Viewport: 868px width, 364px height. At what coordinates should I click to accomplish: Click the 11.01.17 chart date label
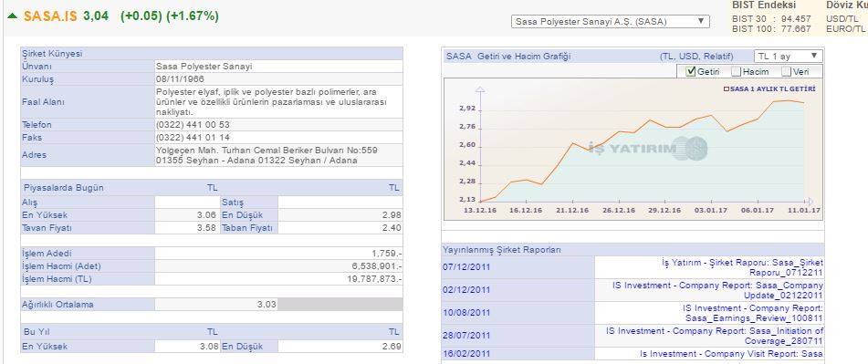click(804, 211)
